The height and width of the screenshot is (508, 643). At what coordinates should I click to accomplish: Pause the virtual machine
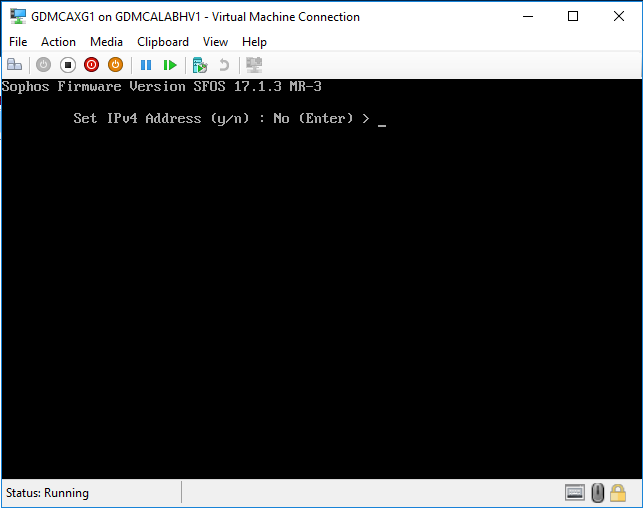(x=146, y=65)
